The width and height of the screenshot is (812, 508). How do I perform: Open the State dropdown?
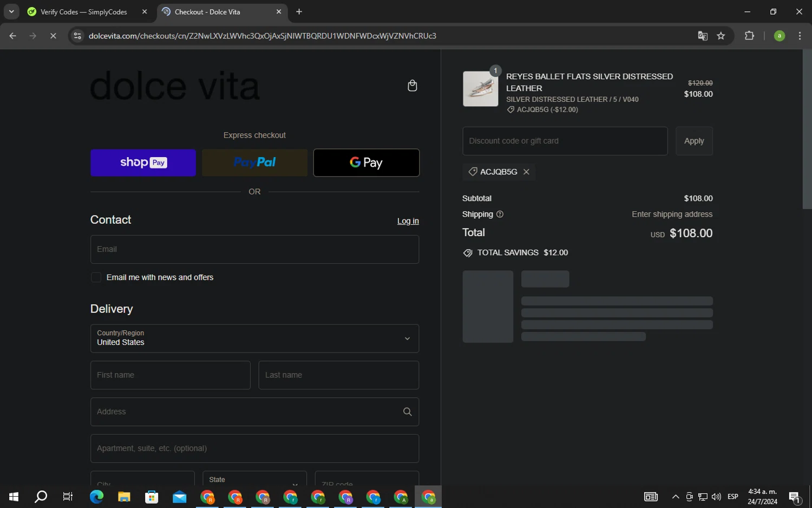tap(254, 479)
